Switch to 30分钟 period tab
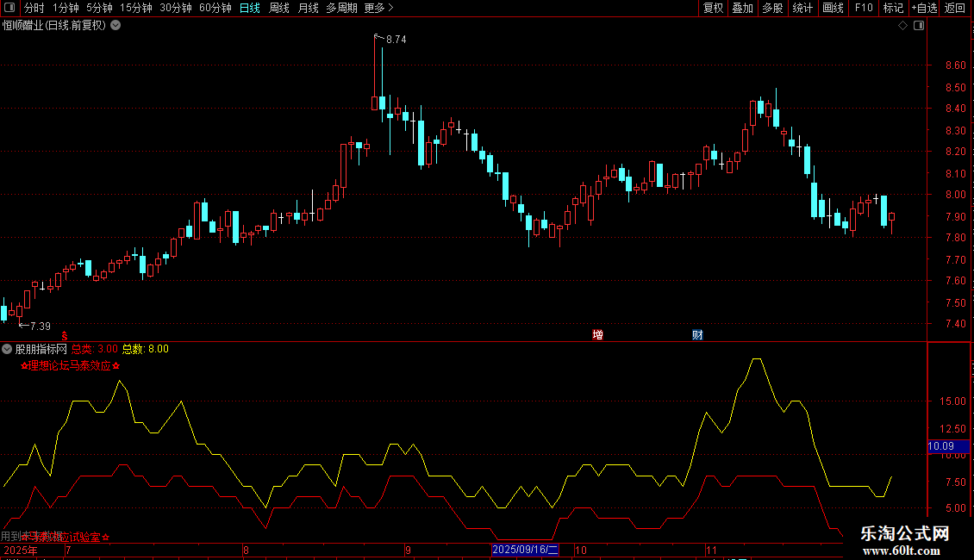This screenshot has width=974, height=560. coord(175,8)
